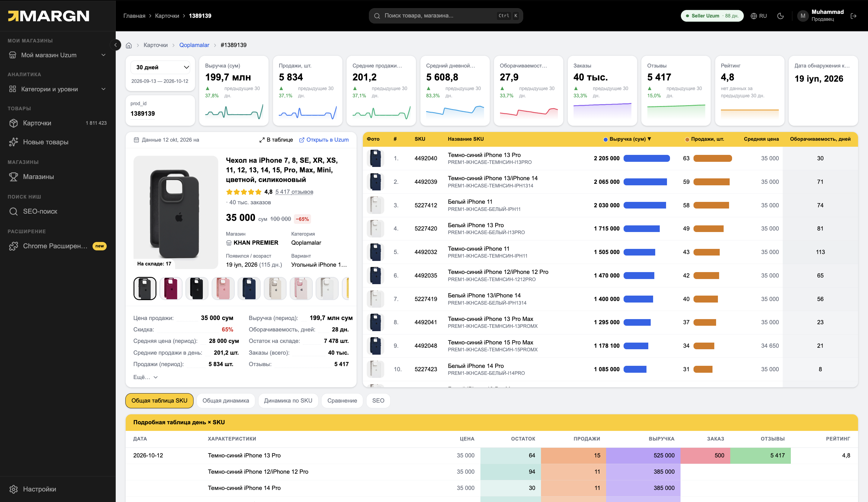Go to Qoplamalar breadcrumb link

point(194,45)
